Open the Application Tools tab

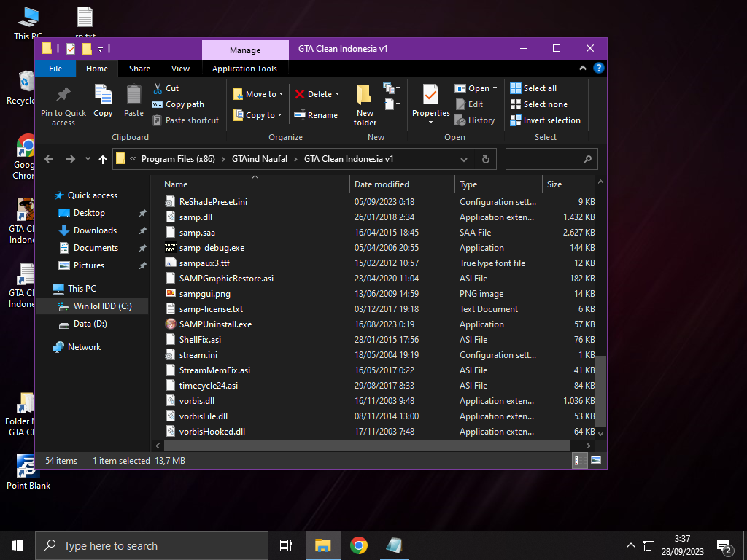point(244,69)
